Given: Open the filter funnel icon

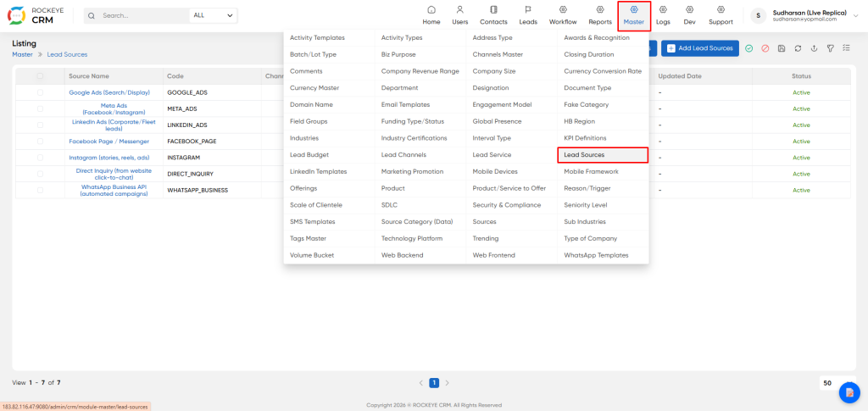Looking at the screenshot, I should tap(831, 48).
